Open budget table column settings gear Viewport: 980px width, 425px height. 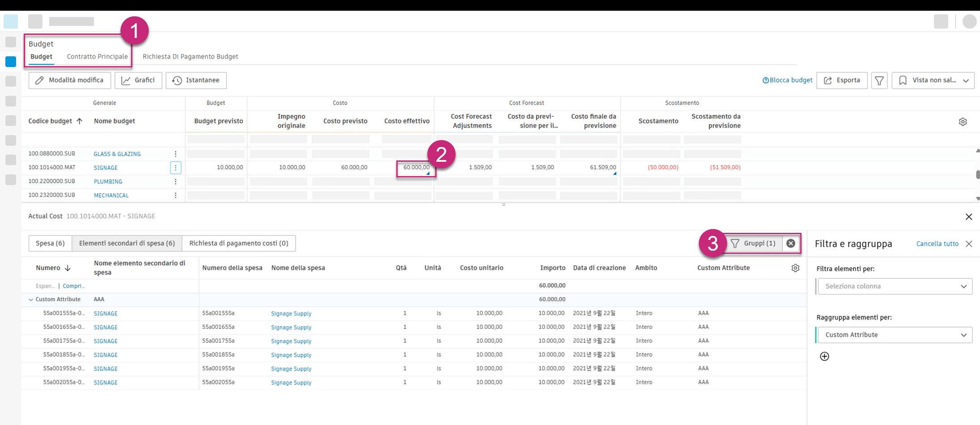963,122
